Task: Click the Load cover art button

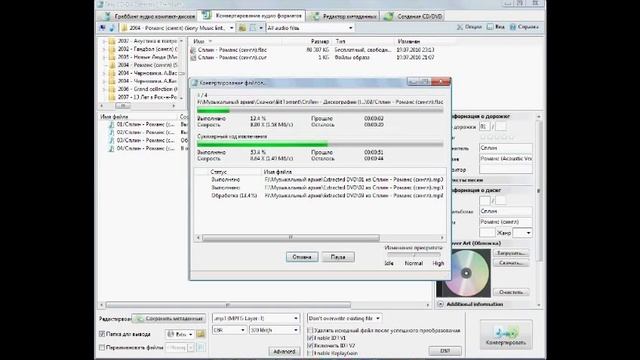Action: pyautogui.click(x=511, y=253)
